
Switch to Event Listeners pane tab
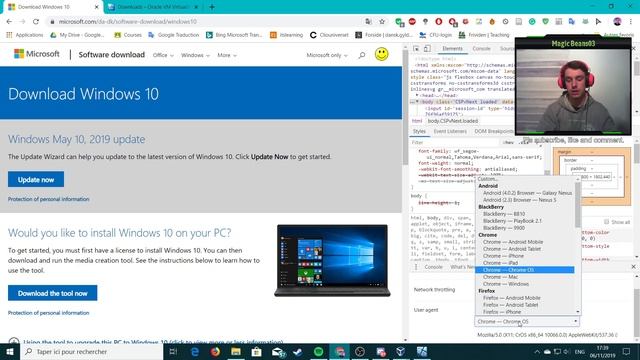[x=450, y=131]
